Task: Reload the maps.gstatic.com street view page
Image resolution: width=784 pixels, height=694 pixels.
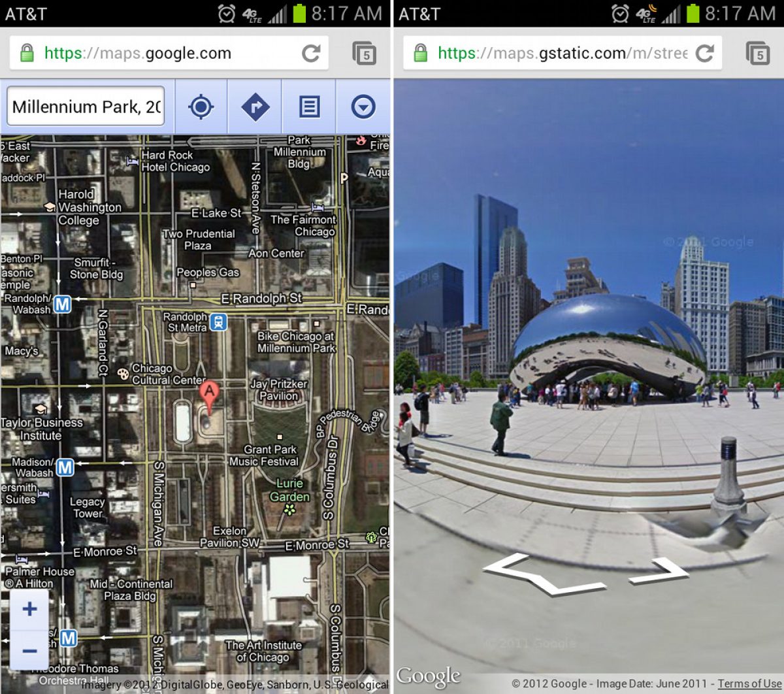Action: pyautogui.click(x=705, y=53)
